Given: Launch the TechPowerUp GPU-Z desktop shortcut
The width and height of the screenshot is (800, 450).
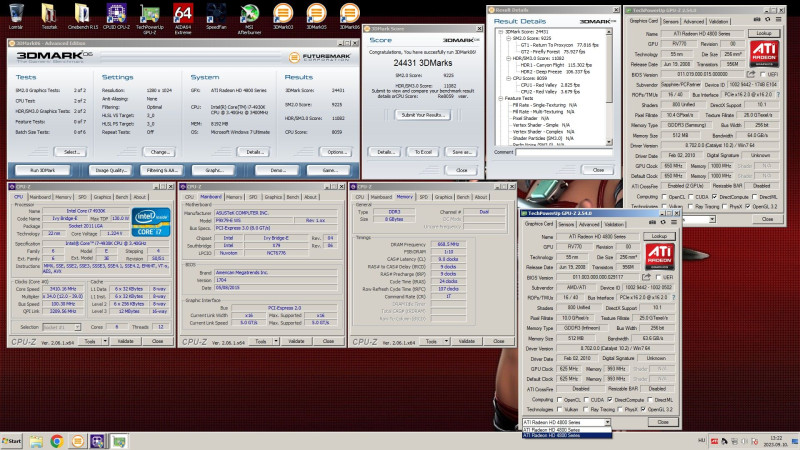Looking at the screenshot, I should 149,18.
